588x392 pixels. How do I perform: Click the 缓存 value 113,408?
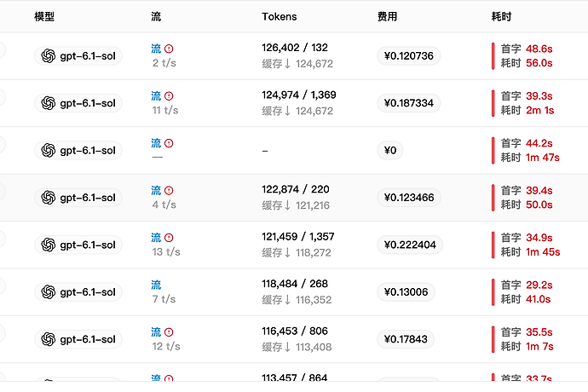314,348
